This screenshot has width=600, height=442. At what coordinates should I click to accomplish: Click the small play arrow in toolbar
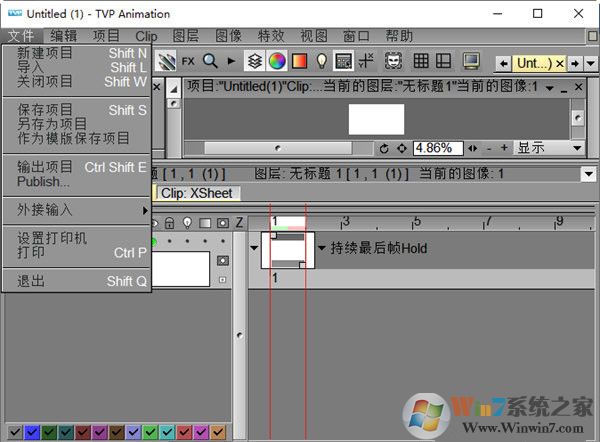coord(231,61)
